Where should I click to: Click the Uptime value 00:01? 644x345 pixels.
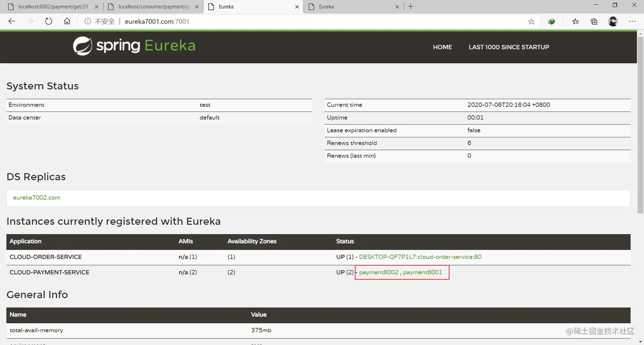[x=475, y=117]
